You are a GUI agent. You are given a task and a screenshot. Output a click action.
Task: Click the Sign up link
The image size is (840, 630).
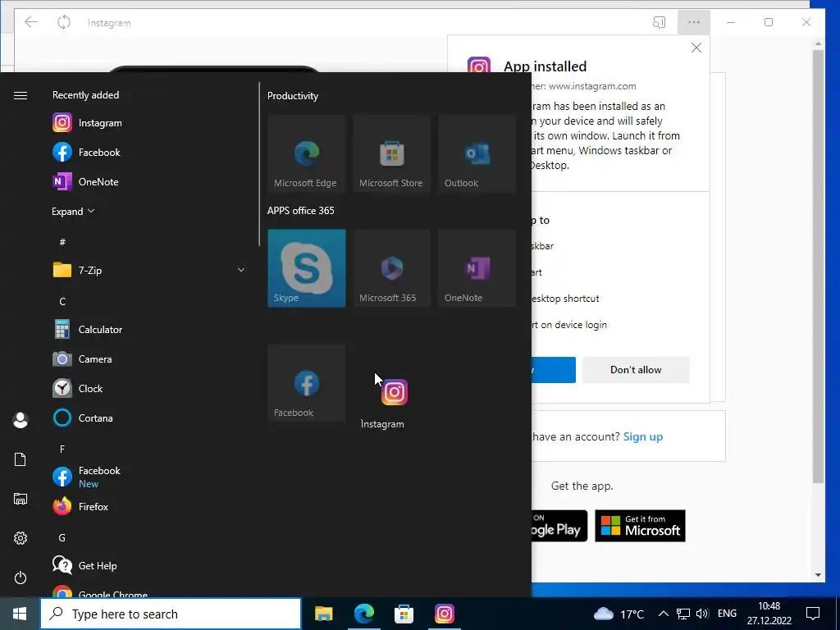click(643, 436)
